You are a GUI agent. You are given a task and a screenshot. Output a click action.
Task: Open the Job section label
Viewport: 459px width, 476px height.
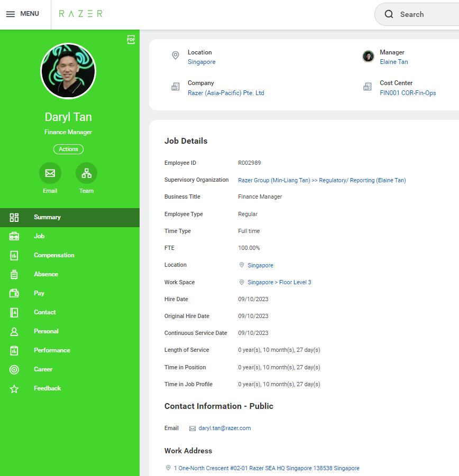tap(39, 236)
